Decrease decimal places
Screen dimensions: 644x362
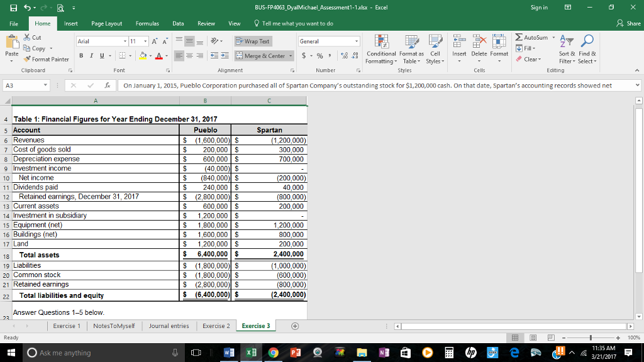(355, 55)
